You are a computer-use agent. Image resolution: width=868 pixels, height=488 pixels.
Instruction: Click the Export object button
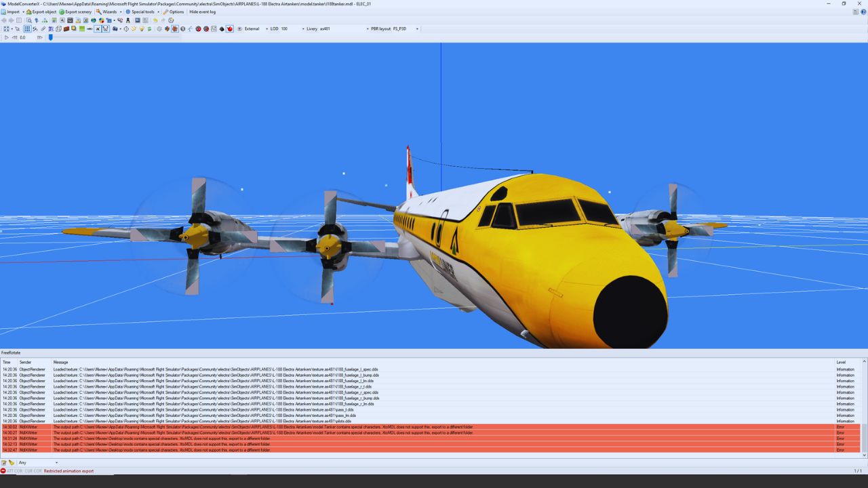click(41, 12)
